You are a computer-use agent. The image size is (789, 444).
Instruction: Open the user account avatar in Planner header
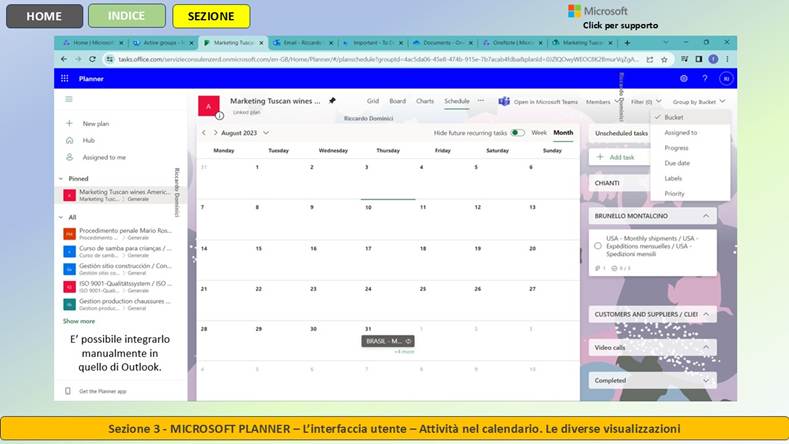click(726, 79)
